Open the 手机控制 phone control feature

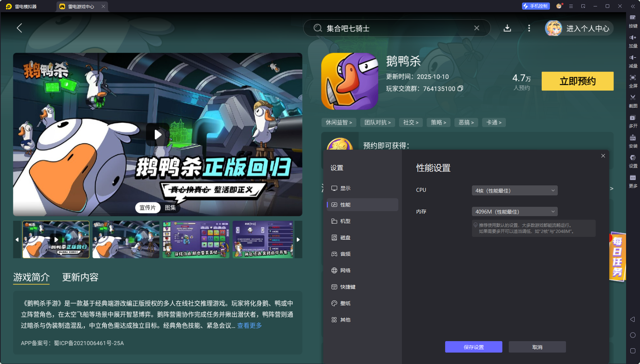(x=535, y=6)
